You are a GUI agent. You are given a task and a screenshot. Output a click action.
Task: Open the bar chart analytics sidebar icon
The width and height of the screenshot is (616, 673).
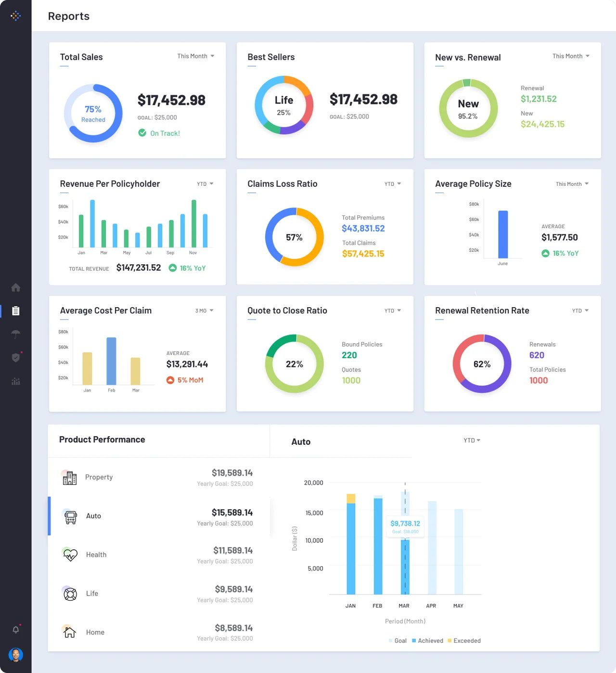click(x=15, y=381)
